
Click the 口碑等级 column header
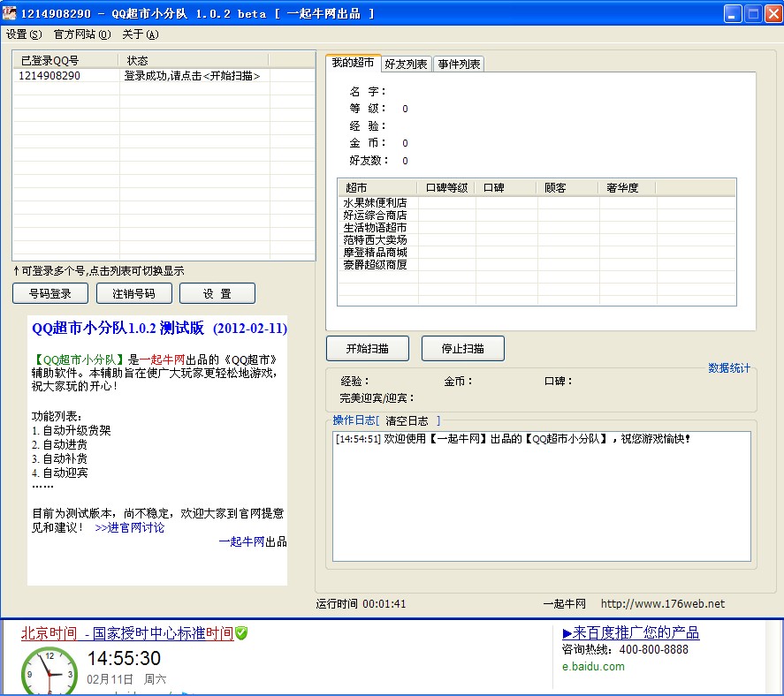(446, 188)
